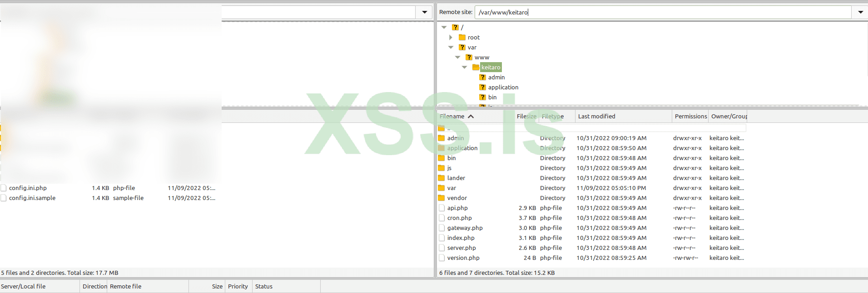This screenshot has height=293, width=868.
Task: Click the cron.php file icon
Action: pos(441,218)
